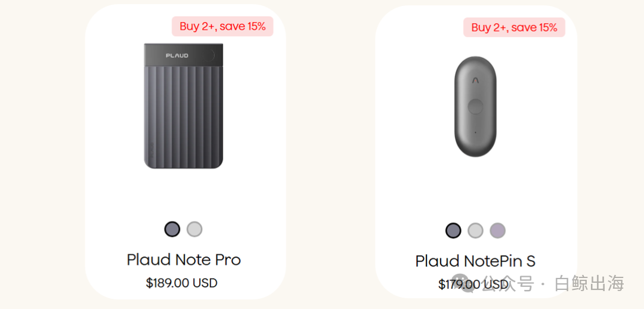Click the PLAUD logo on the Note Pro

click(177, 55)
